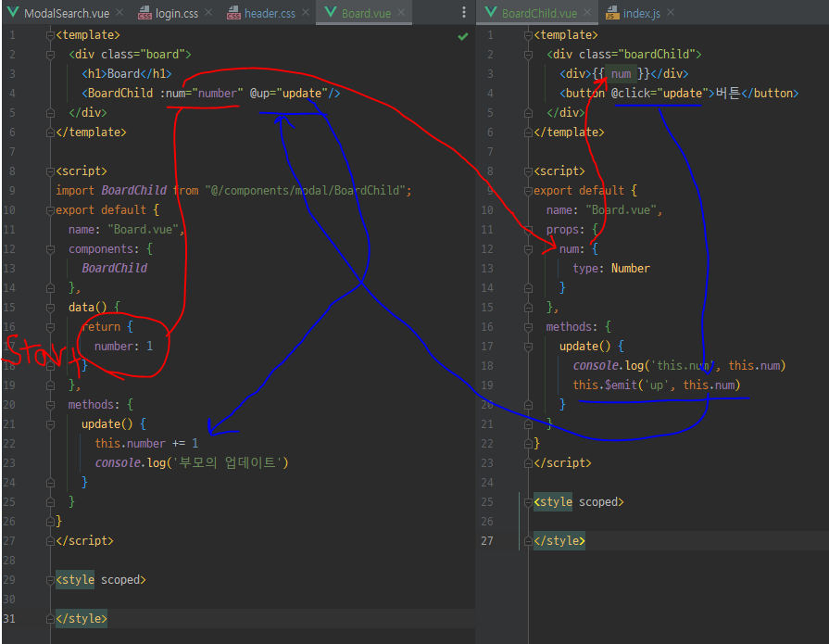Screen dimensions: 829x644
Task: Collapse the num prop block in BoardChild.vue
Action: (x=528, y=249)
